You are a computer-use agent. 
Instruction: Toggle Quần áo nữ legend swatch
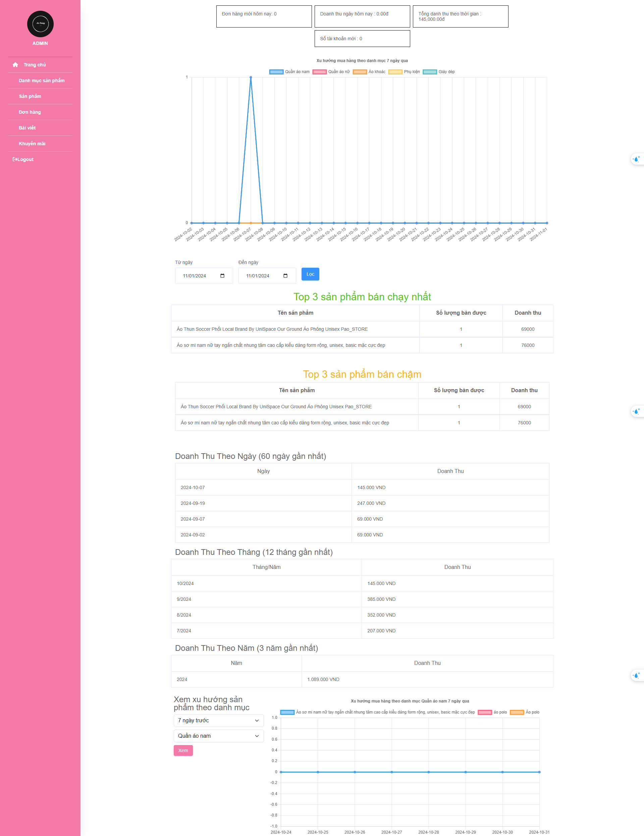pyautogui.click(x=320, y=71)
